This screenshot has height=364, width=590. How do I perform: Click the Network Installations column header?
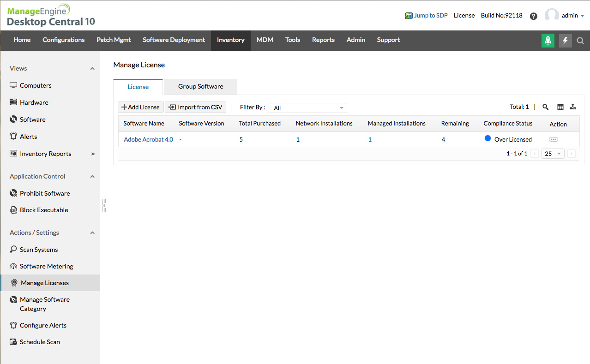point(324,123)
